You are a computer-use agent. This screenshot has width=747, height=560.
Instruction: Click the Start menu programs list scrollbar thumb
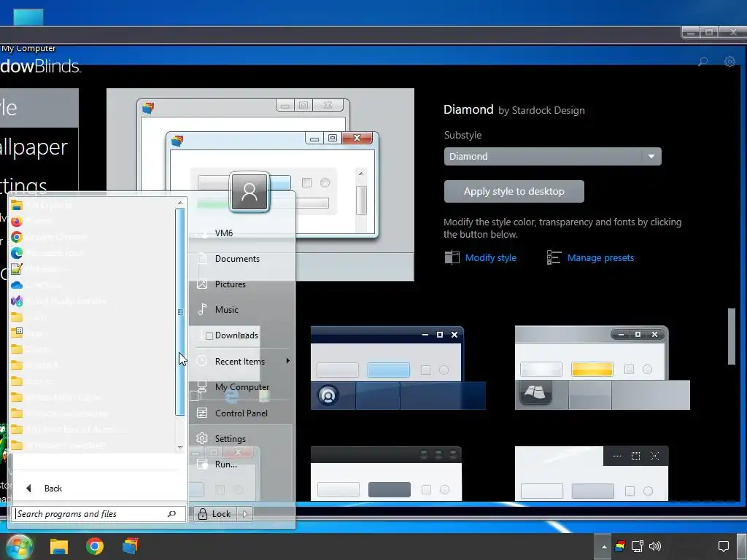click(x=180, y=312)
